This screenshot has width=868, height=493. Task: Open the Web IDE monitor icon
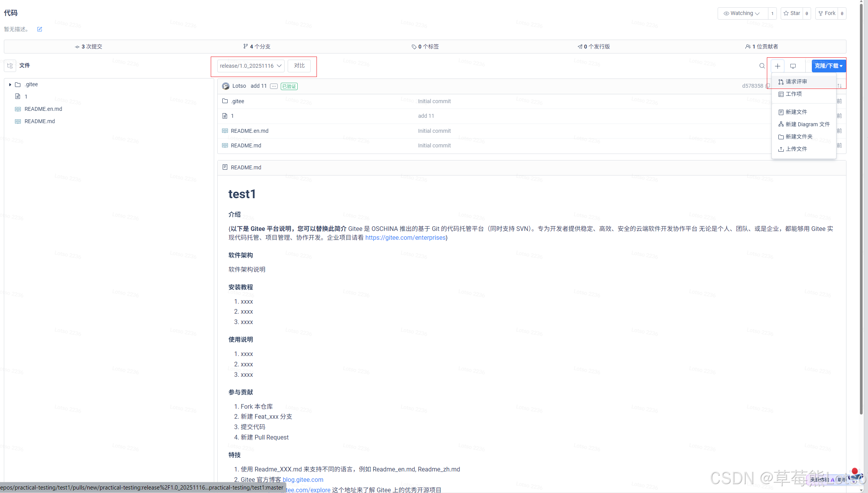(x=793, y=66)
